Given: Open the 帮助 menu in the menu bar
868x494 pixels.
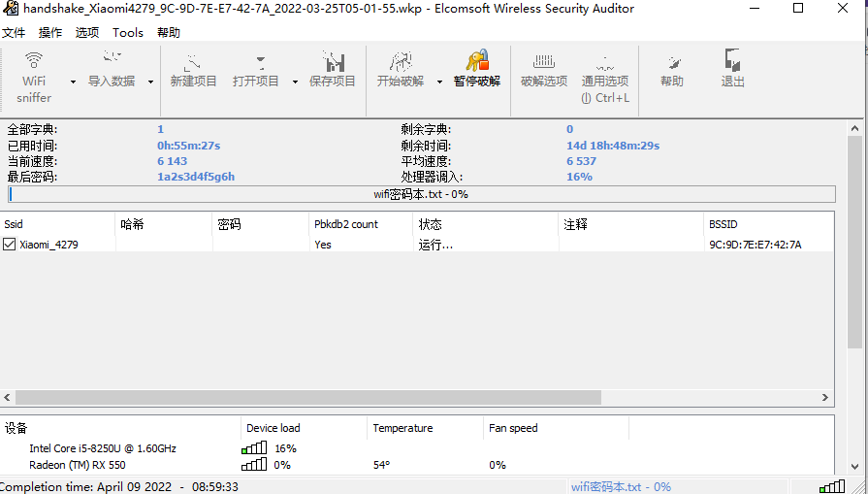Looking at the screenshot, I should point(169,33).
